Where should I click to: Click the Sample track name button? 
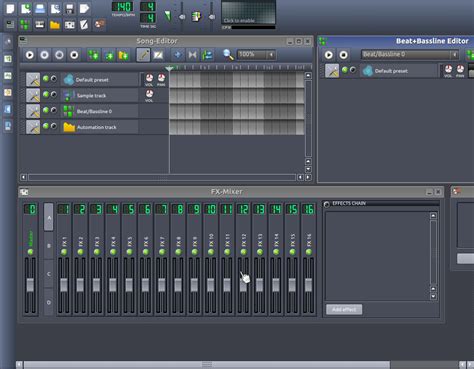point(99,95)
